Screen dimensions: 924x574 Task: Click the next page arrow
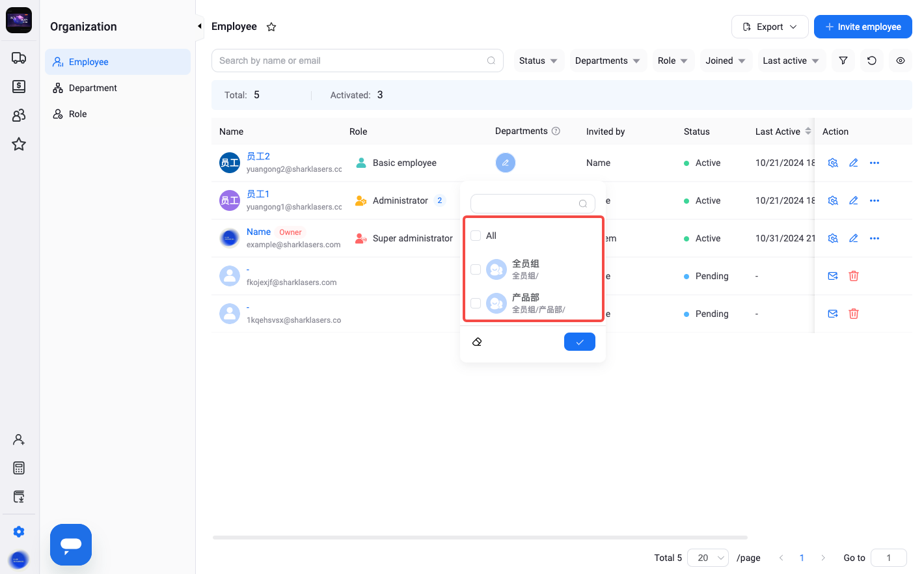[822, 558]
